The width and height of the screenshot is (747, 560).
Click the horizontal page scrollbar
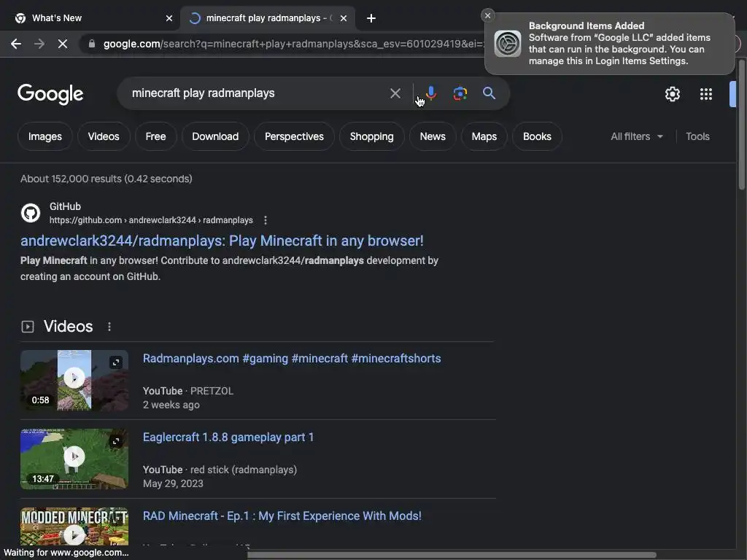tap(452, 555)
